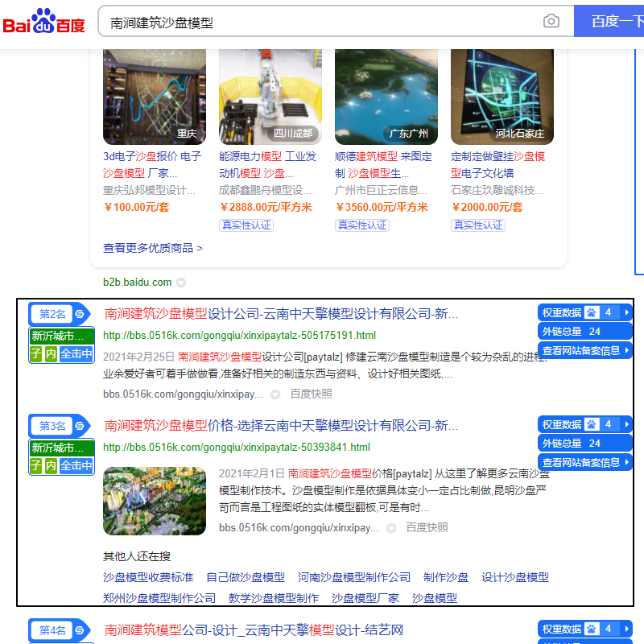Image resolution: width=644 pixels, height=644 pixels.
Task: Expand 权重数据 arrow for fourth result
Action: pyautogui.click(x=627, y=629)
